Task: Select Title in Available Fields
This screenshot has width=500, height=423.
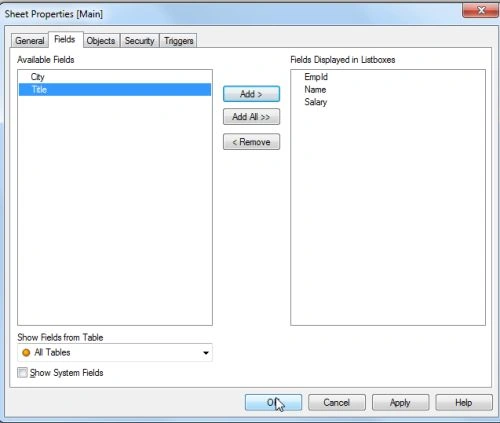Action: 115,89
